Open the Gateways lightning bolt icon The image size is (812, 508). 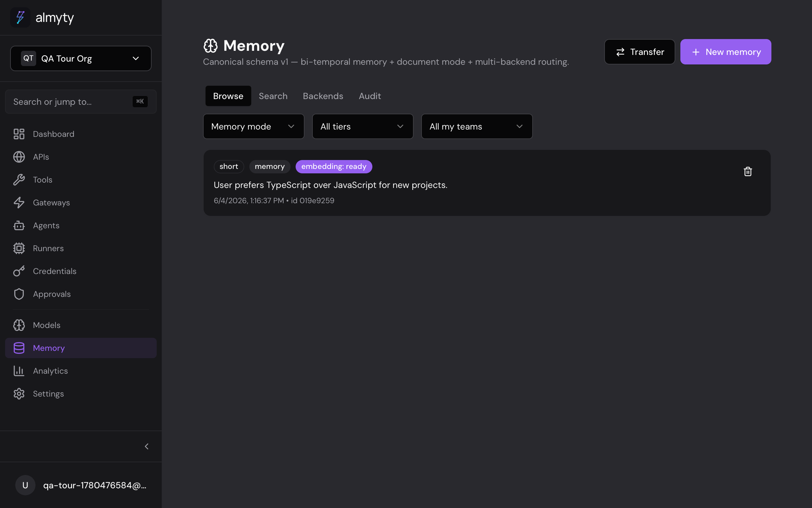(x=19, y=203)
